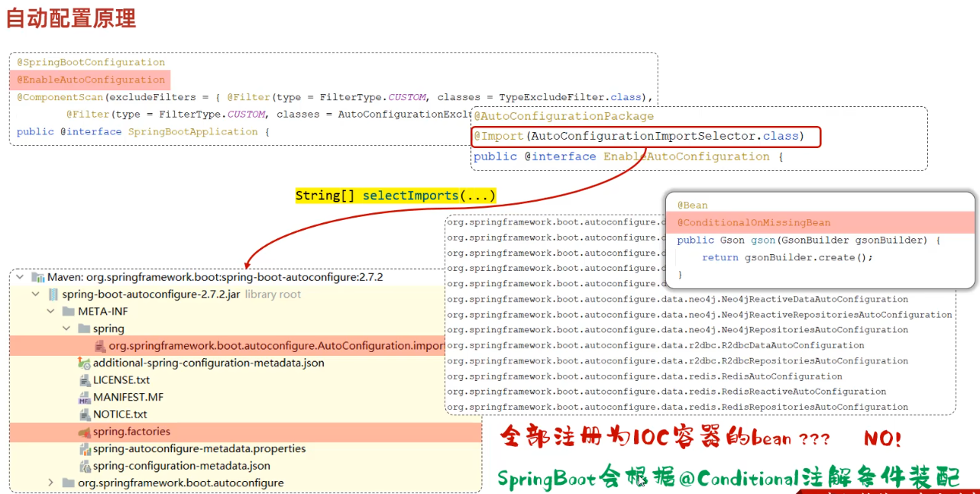
Task: Click the LICENSE.txt file icon
Action: point(84,380)
